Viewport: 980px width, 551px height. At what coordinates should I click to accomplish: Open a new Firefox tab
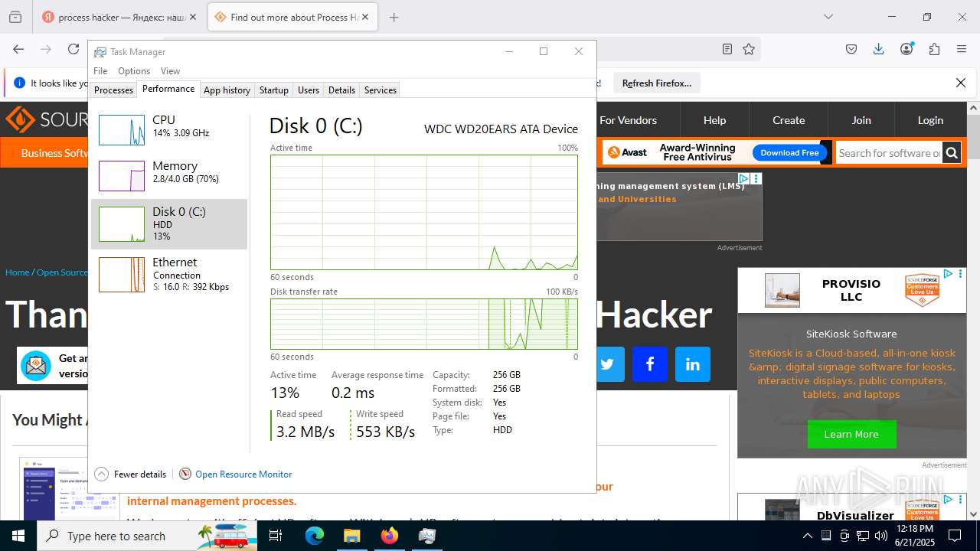[x=394, y=17]
